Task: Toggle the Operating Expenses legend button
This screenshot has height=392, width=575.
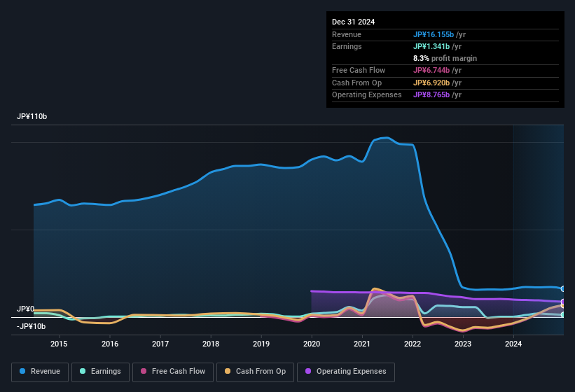Action: pyautogui.click(x=346, y=372)
